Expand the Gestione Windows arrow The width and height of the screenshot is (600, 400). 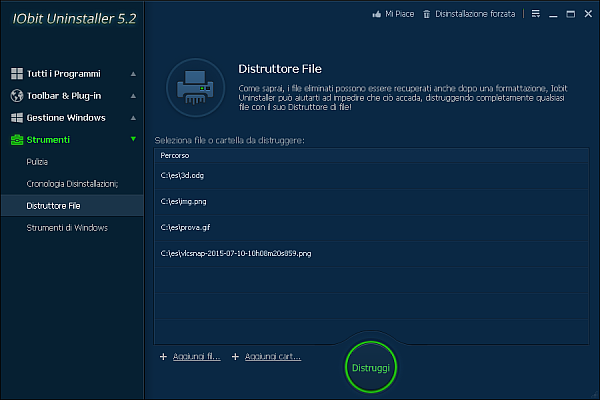[133, 118]
